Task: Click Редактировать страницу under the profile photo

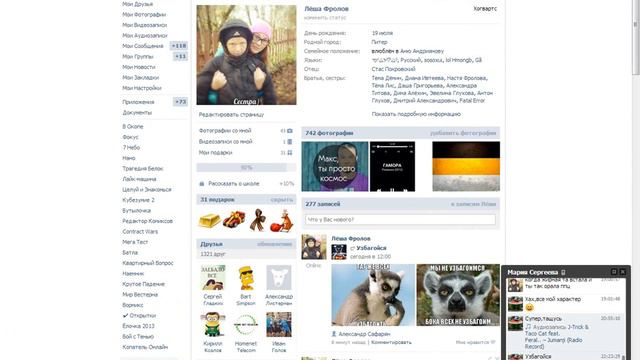Action: [231, 115]
